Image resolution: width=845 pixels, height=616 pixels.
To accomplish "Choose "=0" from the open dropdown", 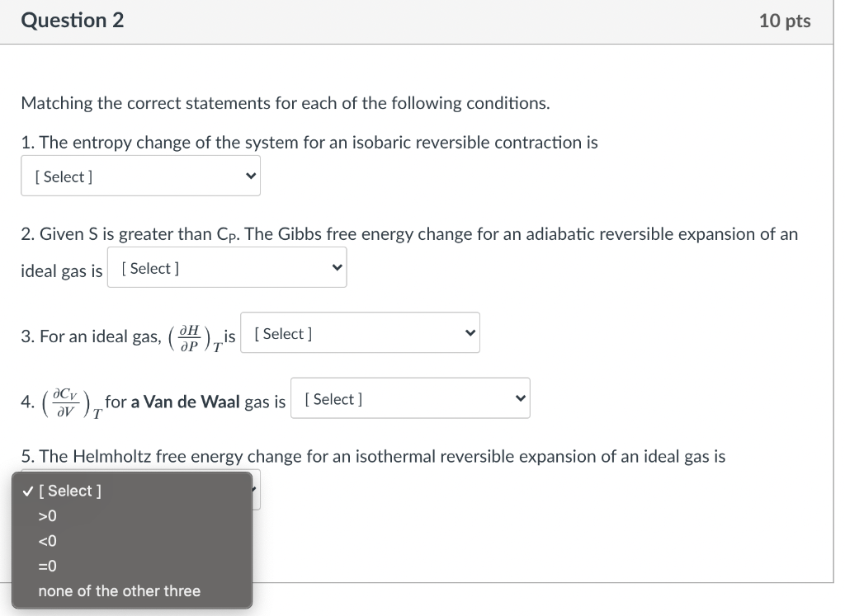I will (47, 566).
